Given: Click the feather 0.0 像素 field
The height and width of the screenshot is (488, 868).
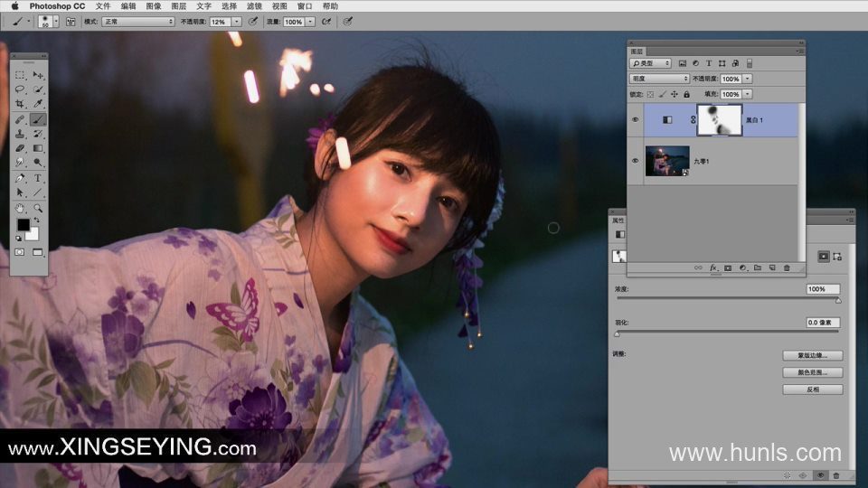Looking at the screenshot, I should pyautogui.click(x=823, y=323).
